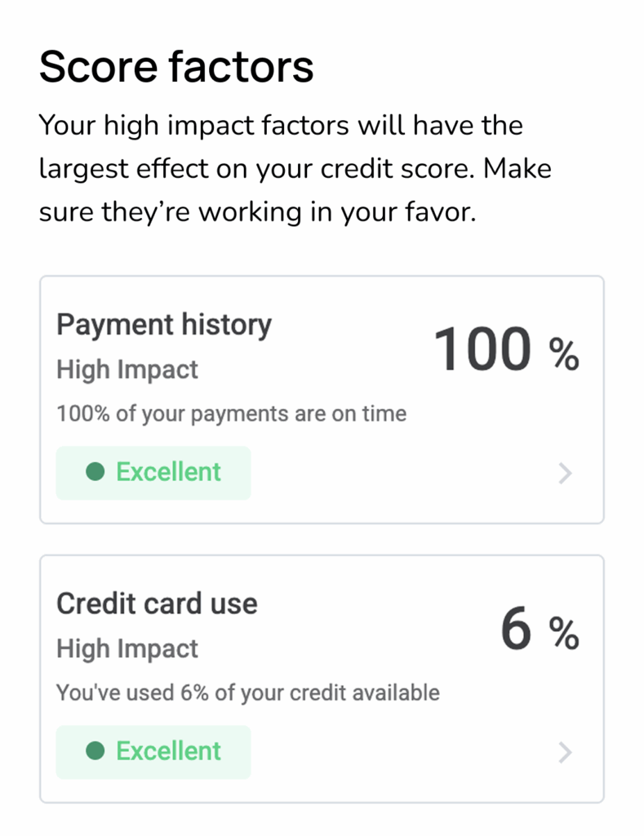Click the large 6 number
The image size is (644, 836).
(x=516, y=630)
